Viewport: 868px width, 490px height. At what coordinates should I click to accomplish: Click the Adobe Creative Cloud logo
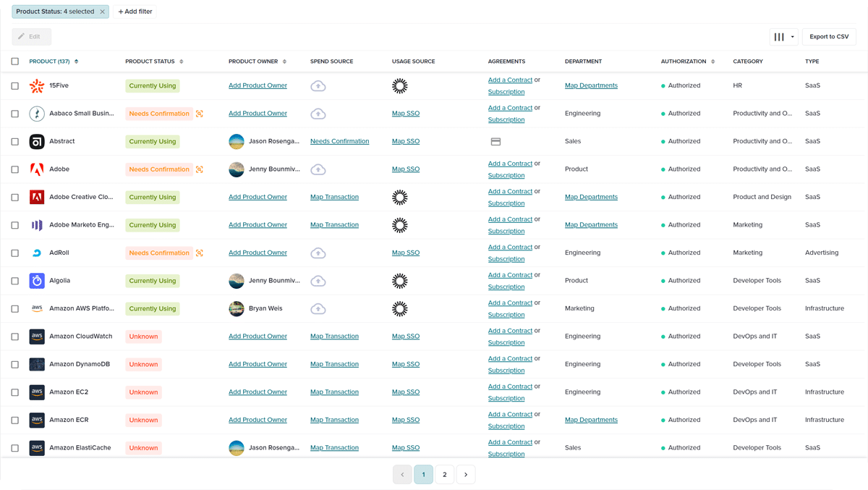click(37, 198)
